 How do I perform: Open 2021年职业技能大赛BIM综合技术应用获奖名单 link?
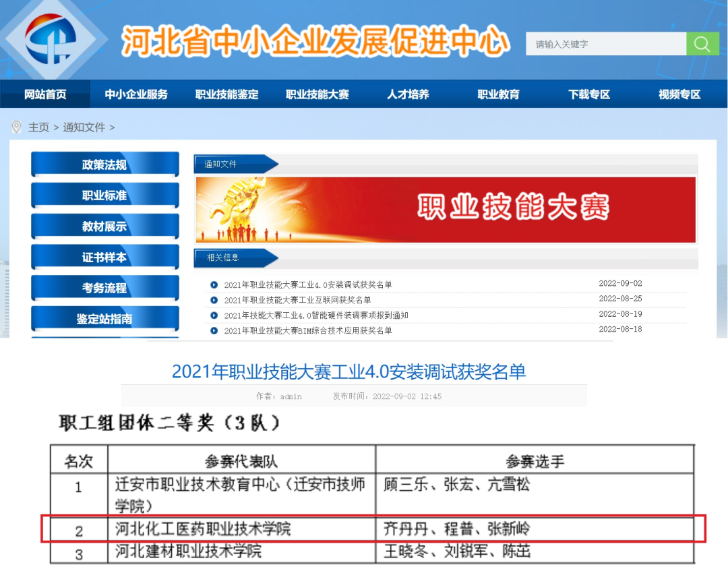click(x=308, y=330)
